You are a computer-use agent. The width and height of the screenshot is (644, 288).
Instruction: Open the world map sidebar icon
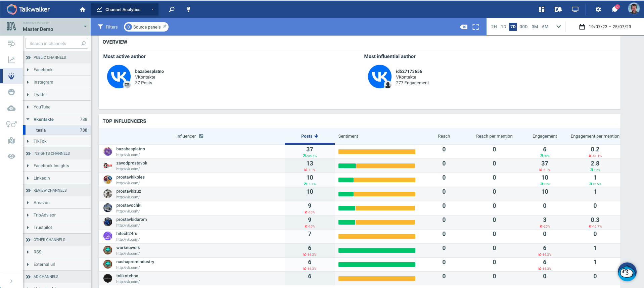point(11,140)
